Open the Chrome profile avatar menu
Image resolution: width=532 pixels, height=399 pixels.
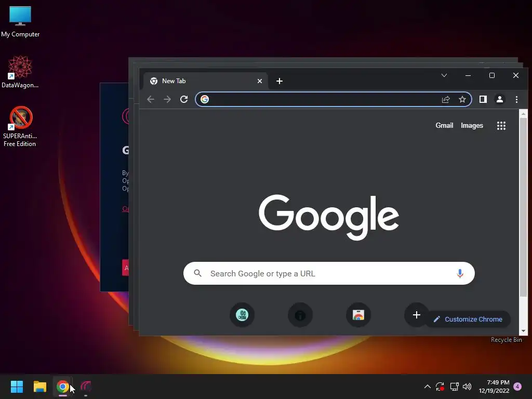point(500,99)
